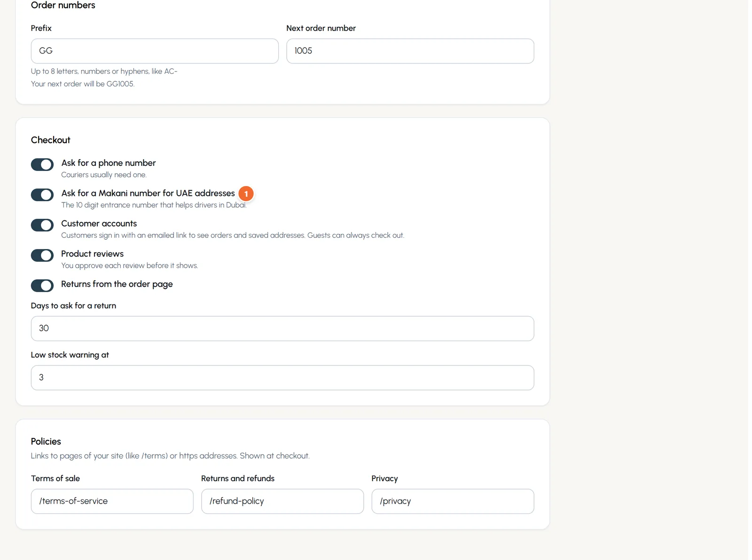This screenshot has height=560, width=752.
Task: Toggle Ask for a phone number switch
Action: (x=42, y=164)
